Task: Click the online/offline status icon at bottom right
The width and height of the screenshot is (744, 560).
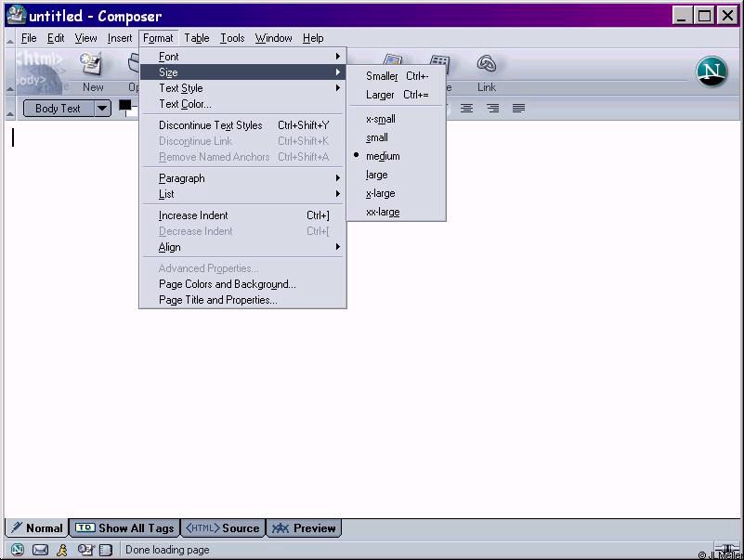Action: (725, 549)
